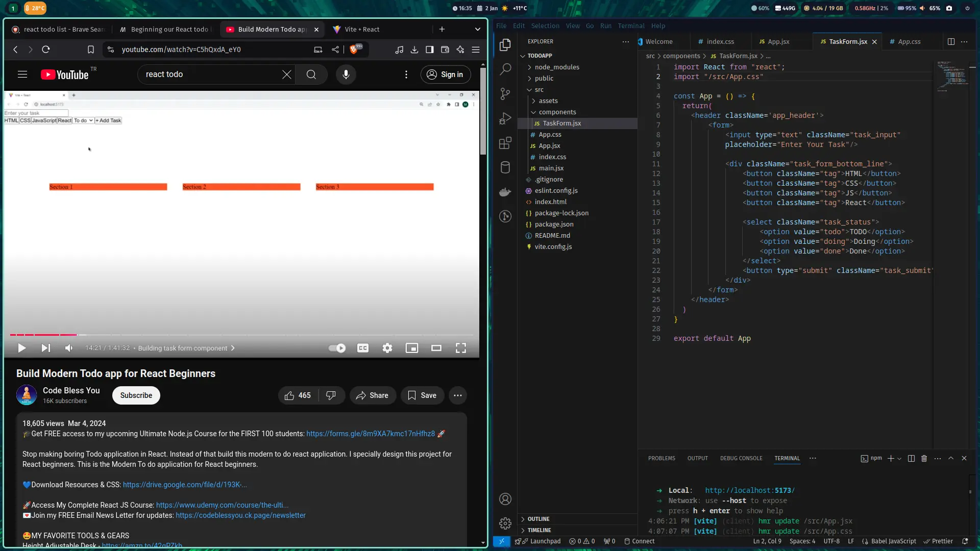Focus the Brave address bar URL

181,49
